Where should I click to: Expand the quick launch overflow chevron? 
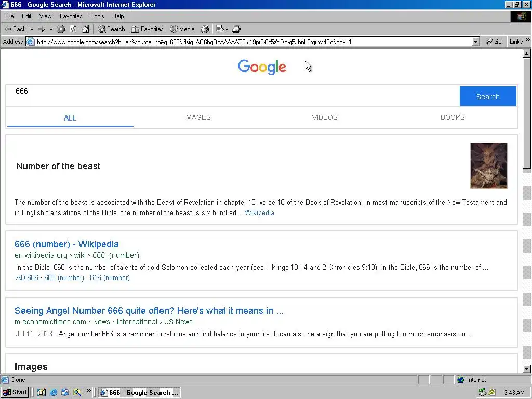[x=88, y=391]
